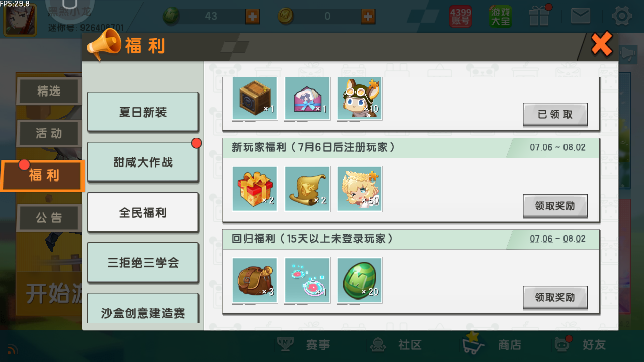Tap the green egg reward item
The image size is (644, 362).
359,280
